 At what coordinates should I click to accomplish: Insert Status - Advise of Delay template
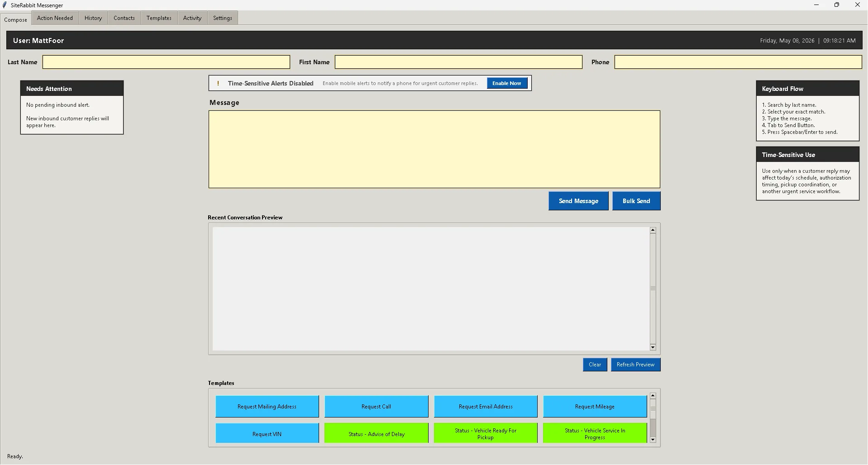376,434
